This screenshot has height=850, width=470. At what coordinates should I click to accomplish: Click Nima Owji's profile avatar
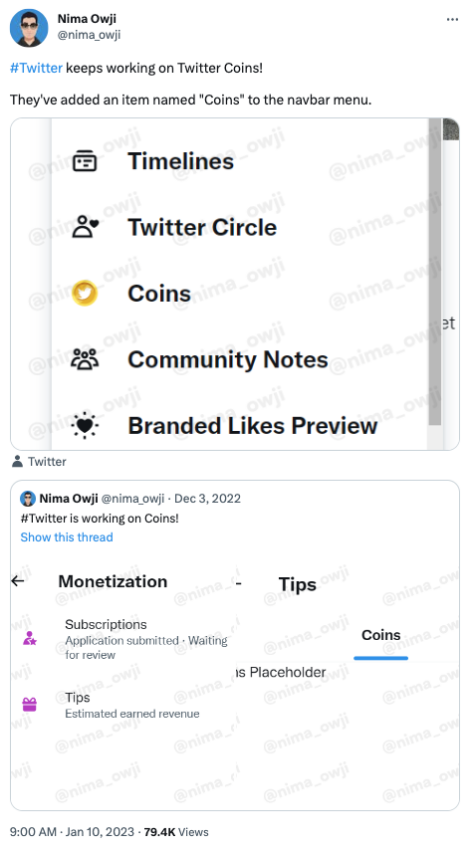pyautogui.click(x=29, y=28)
